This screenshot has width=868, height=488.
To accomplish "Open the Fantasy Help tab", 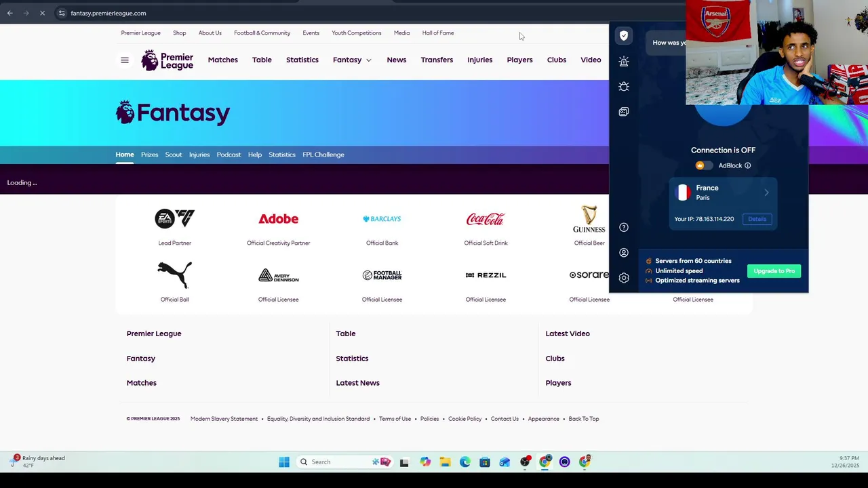I will click(255, 155).
